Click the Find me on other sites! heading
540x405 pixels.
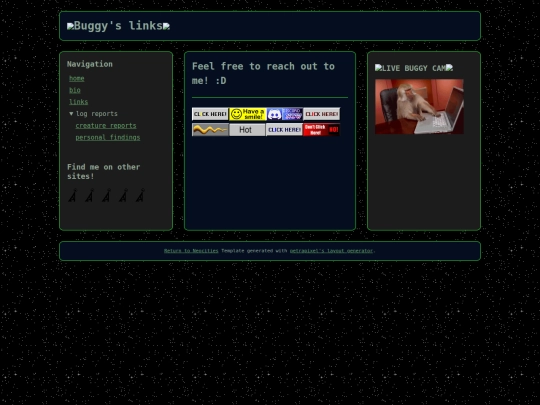tap(103, 172)
